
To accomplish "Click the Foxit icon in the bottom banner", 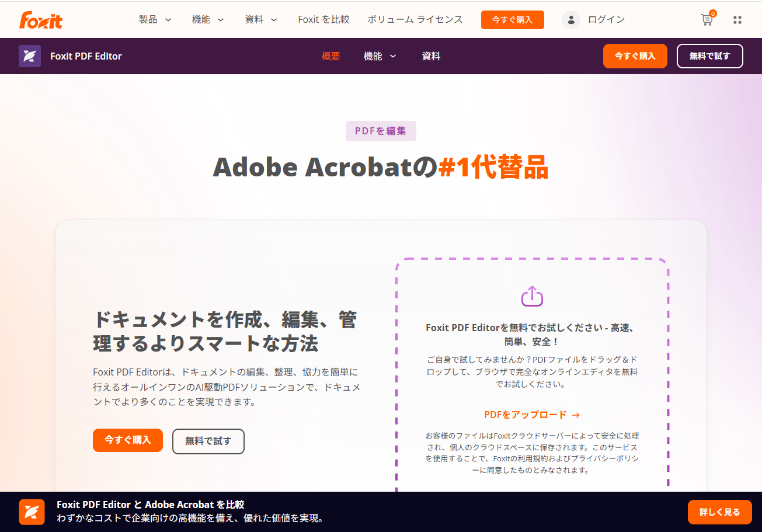I will [x=32, y=512].
